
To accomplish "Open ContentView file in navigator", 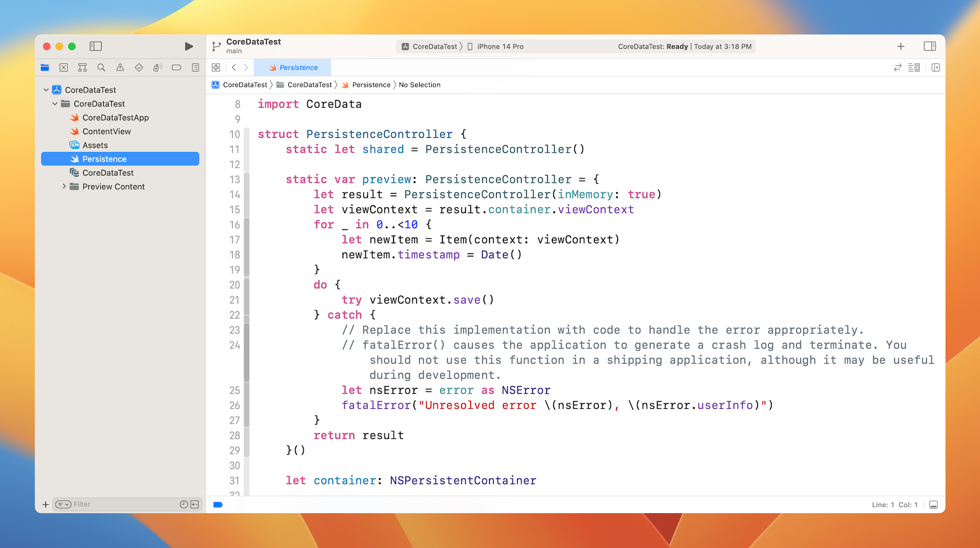I will click(107, 131).
